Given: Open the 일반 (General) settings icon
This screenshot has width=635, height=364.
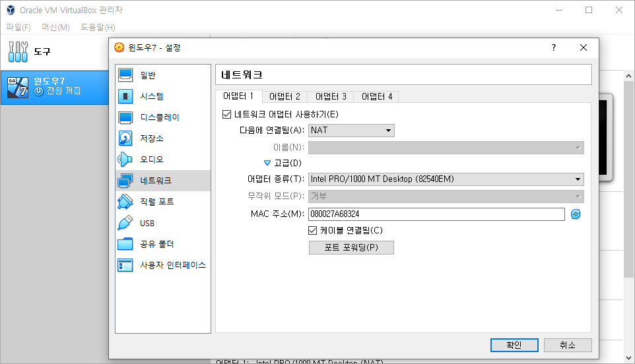Looking at the screenshot, I should (x=125, y=75).
